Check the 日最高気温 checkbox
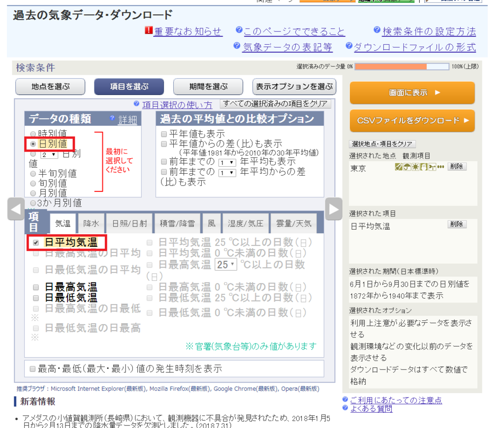This screenshot has height=428, width=504. pos(36,287)
